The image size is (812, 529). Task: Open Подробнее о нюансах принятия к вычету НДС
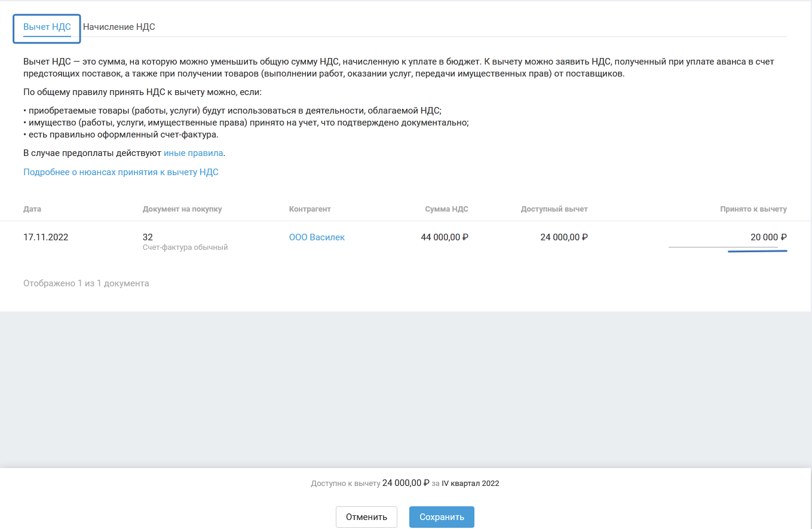[x=121, y=172]
